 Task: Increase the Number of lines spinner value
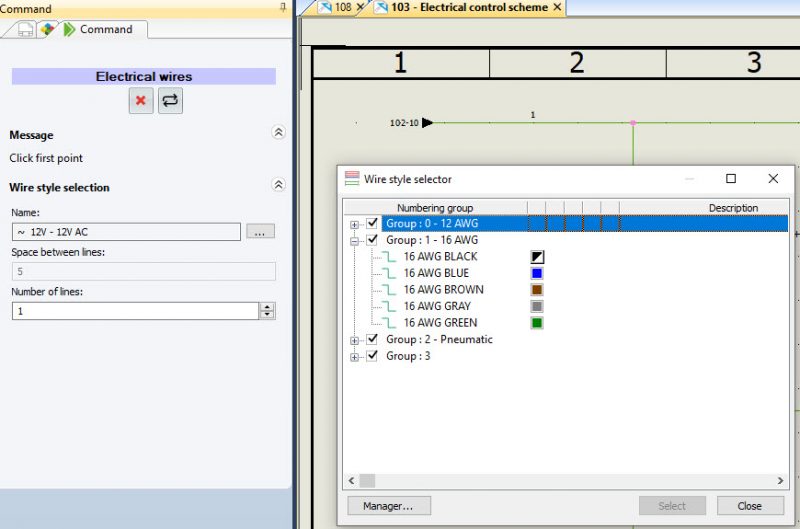pyautogui.click(x=267, y=307)
